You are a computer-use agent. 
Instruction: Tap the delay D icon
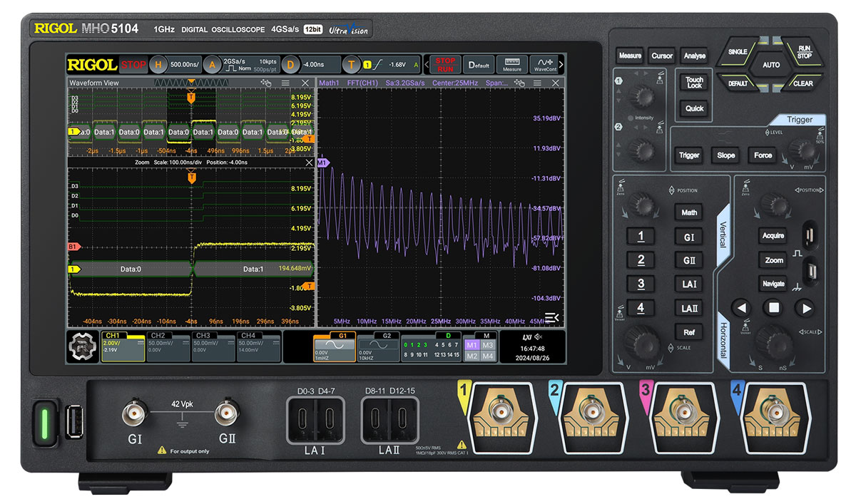pyautogui.click(x=290, y=65)
